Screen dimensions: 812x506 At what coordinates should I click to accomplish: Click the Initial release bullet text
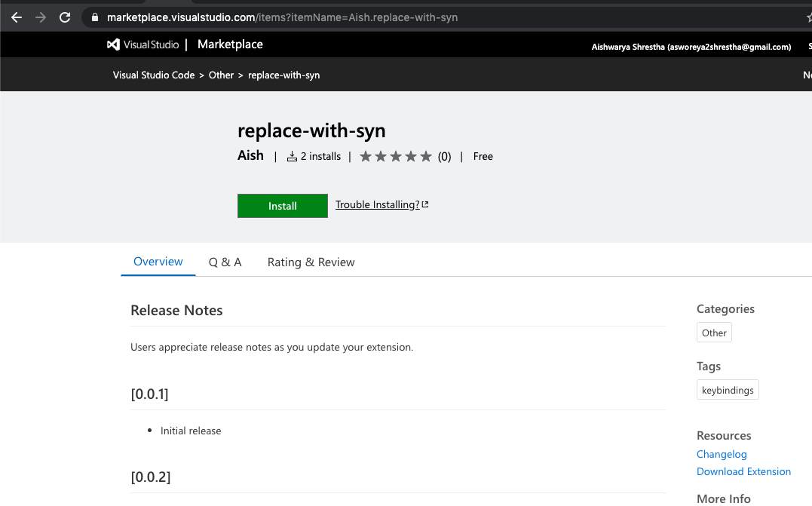tap(191, 431)
